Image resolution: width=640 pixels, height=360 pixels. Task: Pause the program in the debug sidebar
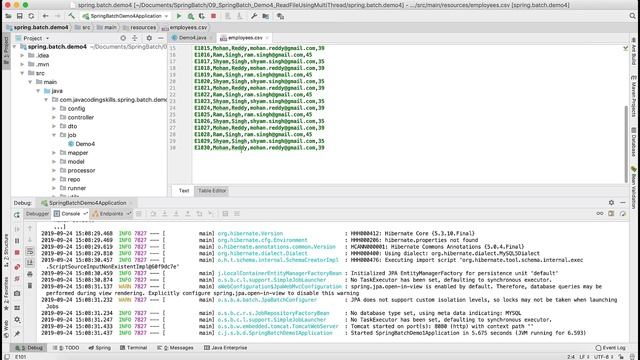(17, 241)
